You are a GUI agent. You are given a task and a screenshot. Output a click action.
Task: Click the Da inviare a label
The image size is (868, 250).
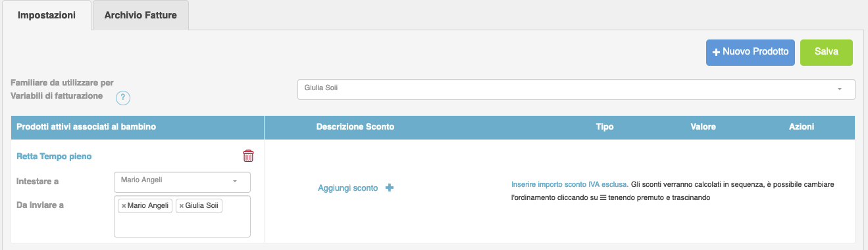click(x=40, y=205)
